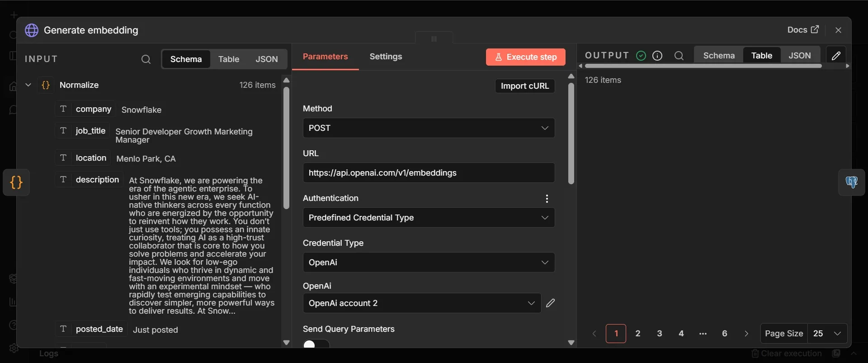This screenshot has width=868, height=363.
Task: Open the Settings tab
Action: click(386, 57)
